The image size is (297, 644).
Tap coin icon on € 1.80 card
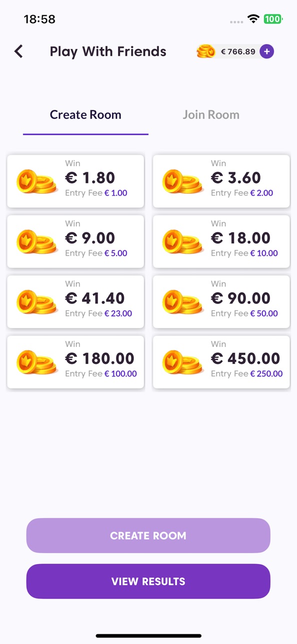36,182
